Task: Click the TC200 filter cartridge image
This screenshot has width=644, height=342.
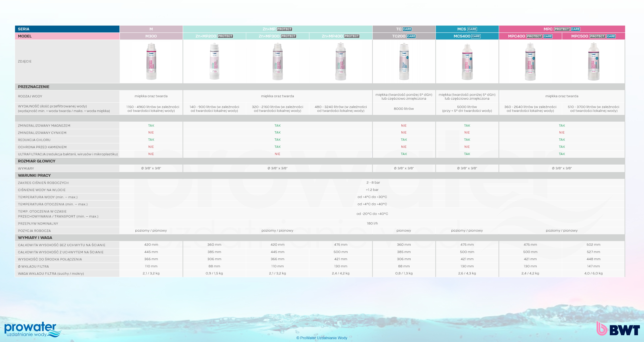Action: [404, 61]
